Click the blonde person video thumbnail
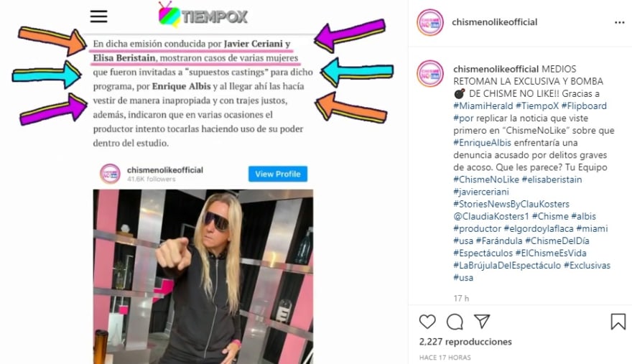Screen dimensions: 632x364 click(x=203, y=276)
